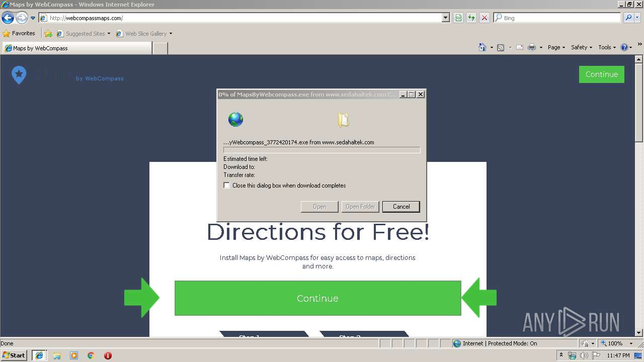Open a new blank tab

pyautogui.click(x=160, y=48)
